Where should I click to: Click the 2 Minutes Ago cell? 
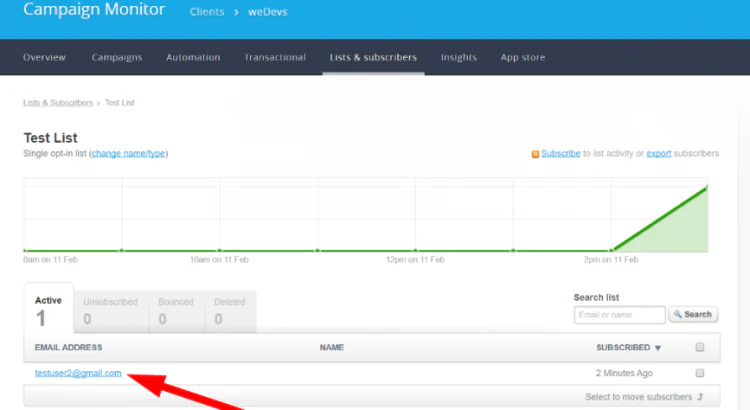pos(624,373)
